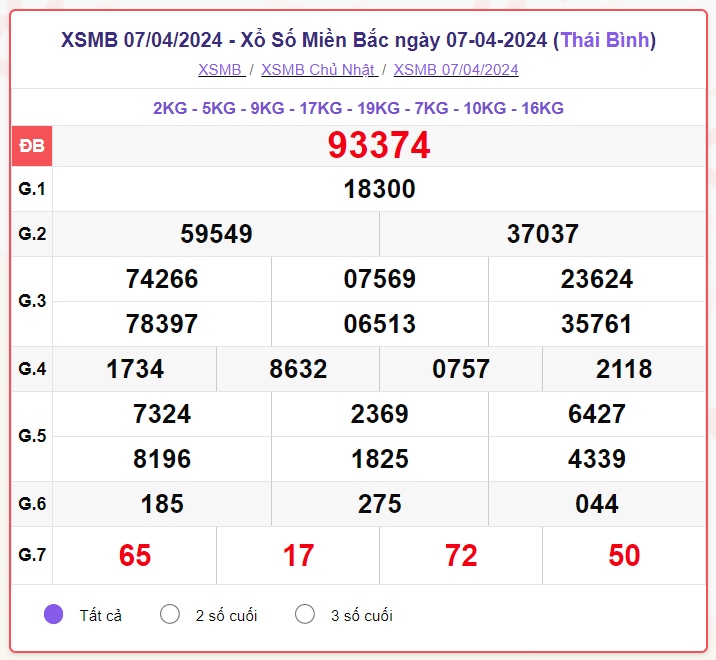Click G.4 number 8632
This screenshot has height=660, width=716.
click(298, 369)
